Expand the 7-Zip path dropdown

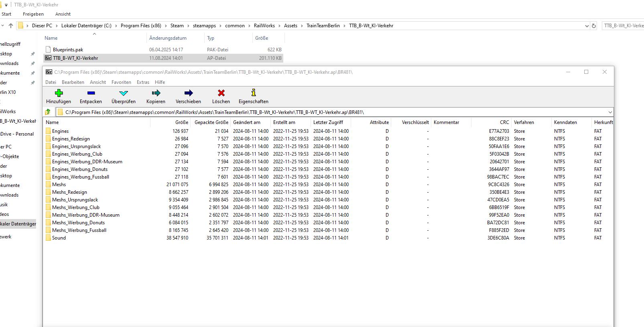pyautogui.click(x=610, y=112)
